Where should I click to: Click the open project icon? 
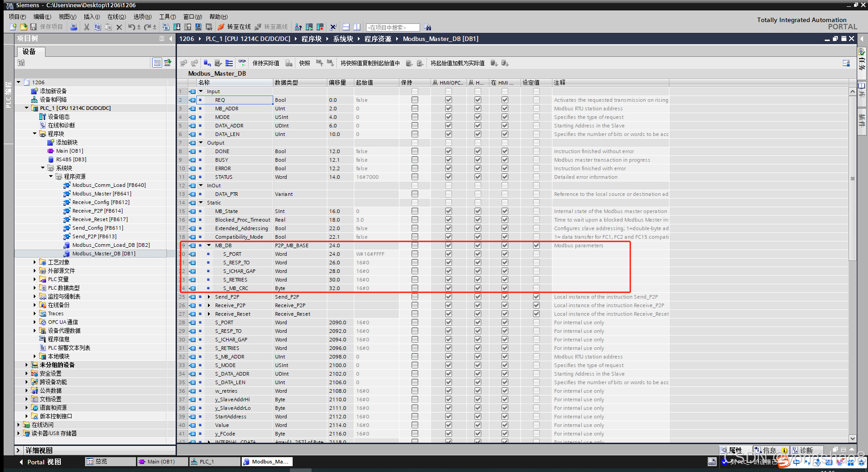click(x=23, y=27)
